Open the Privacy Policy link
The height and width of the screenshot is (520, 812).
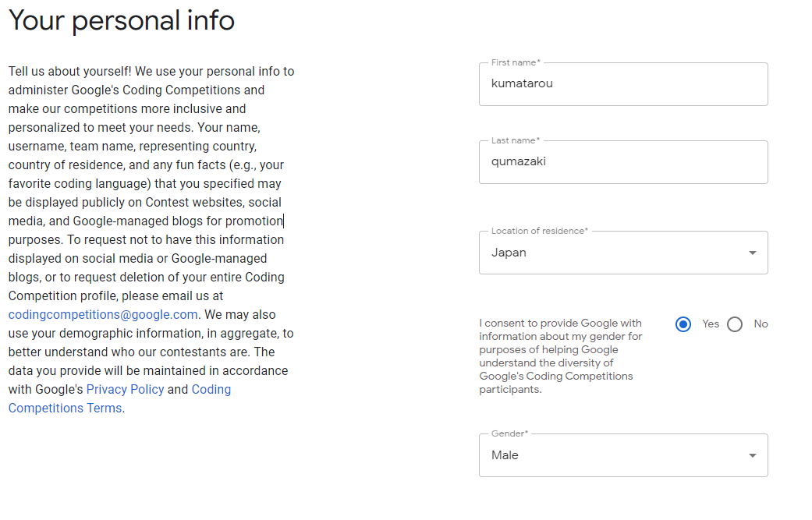126,389
